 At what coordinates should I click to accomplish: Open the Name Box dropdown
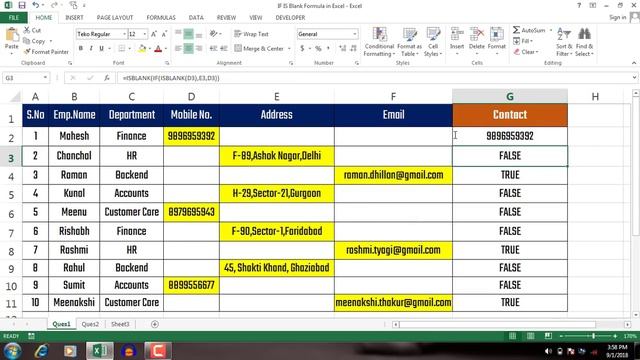pos(45,78)
